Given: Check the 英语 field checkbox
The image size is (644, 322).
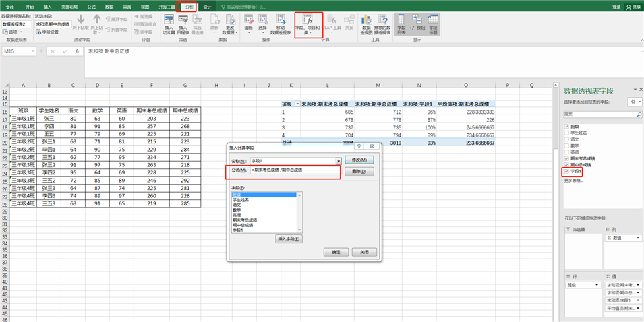Looking at the screenshot, I should click(x=567, y=152).
